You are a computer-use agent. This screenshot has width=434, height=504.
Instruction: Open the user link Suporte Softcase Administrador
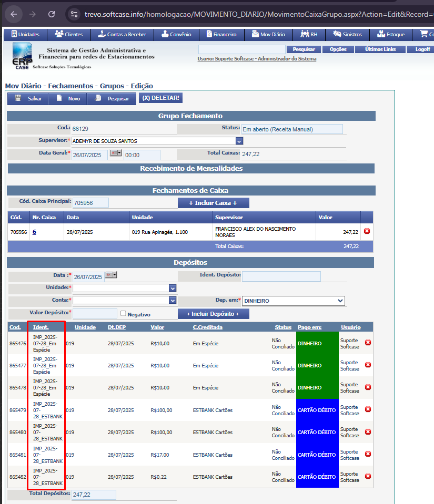click(x=257, y=59)
